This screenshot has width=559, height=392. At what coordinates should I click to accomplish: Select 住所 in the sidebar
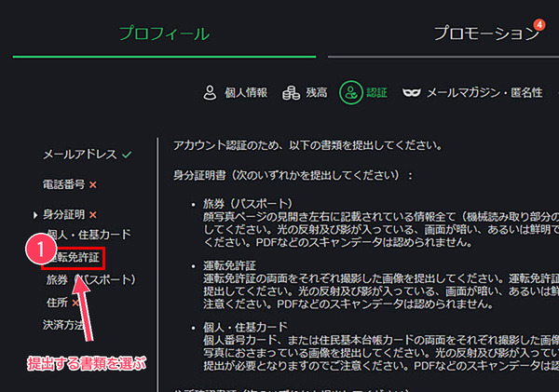[x=57, y=303]
